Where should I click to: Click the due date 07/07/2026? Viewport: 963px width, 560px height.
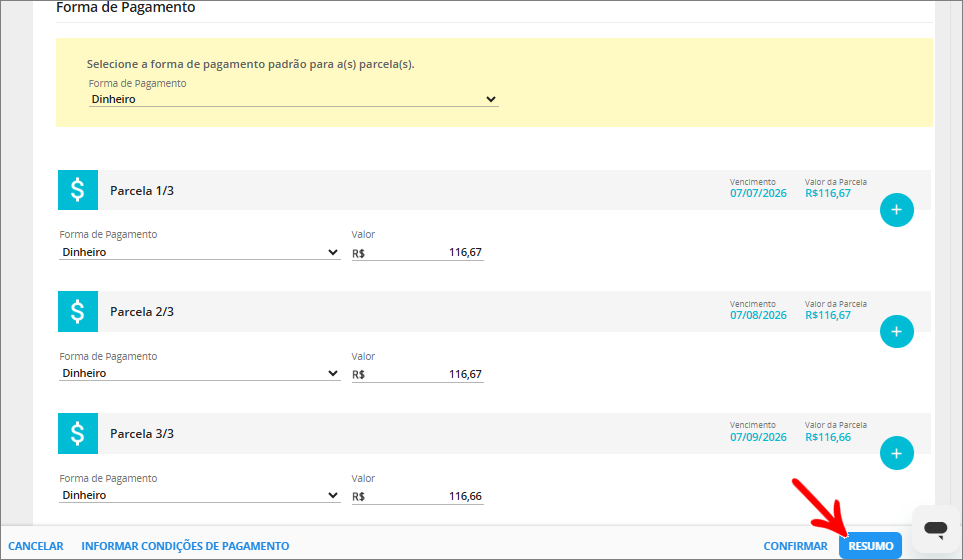(x=758, y=193)
